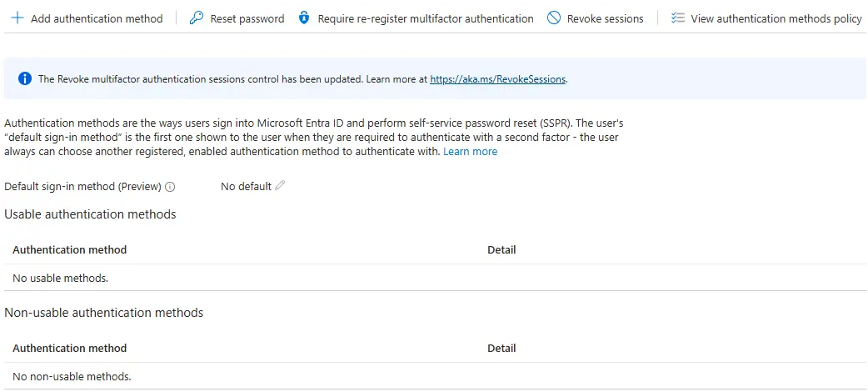Click the Default sign-in method (Preview) label

[x=83, y=186]
